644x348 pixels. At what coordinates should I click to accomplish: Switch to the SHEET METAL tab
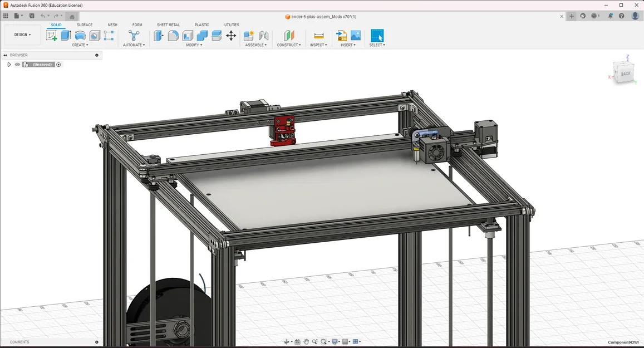point(169,24)
